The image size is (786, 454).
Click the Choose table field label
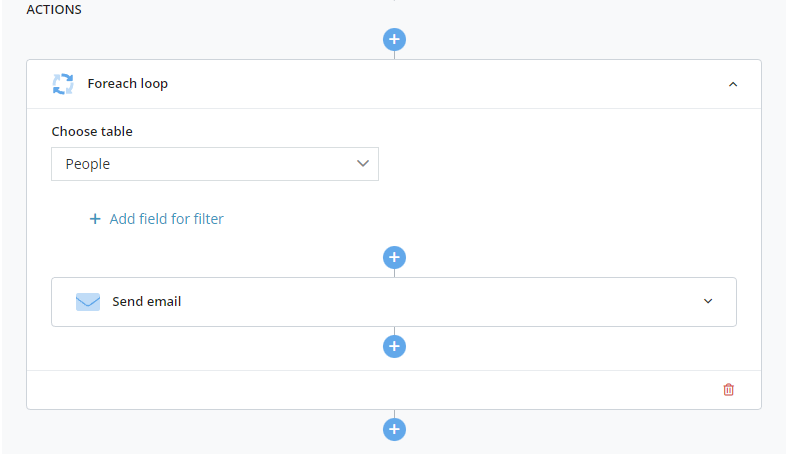point(92,131)
